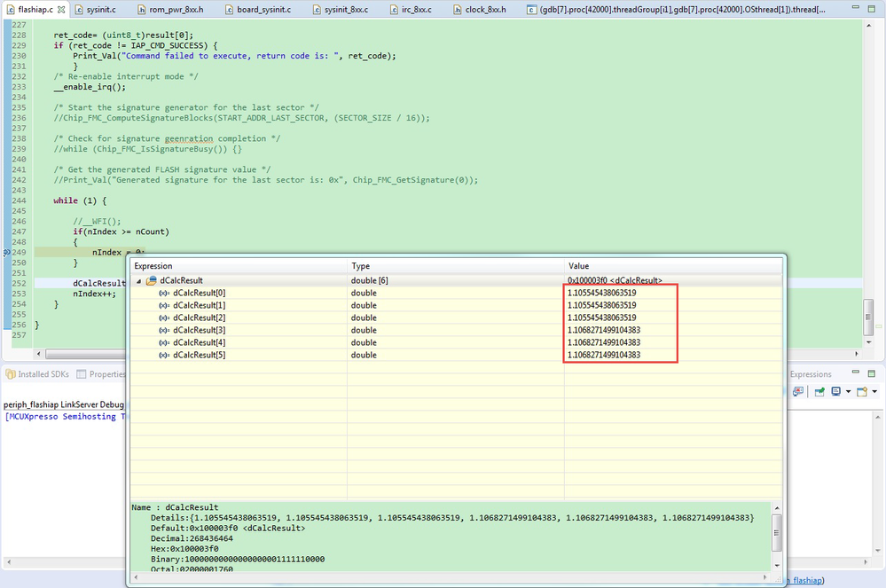Open the Installed SDKs view tab
Screen dimensions: 886x588
[x=37, y=374]
